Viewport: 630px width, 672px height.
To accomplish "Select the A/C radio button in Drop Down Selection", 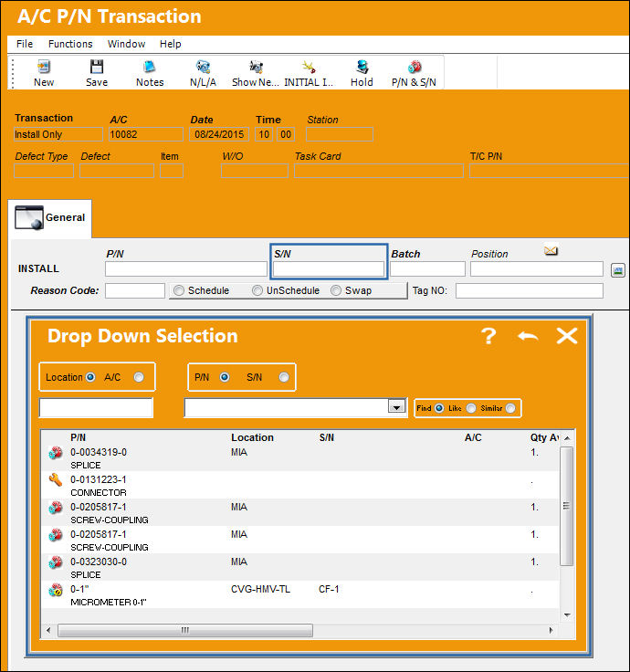I will click(x=139, y=377).
